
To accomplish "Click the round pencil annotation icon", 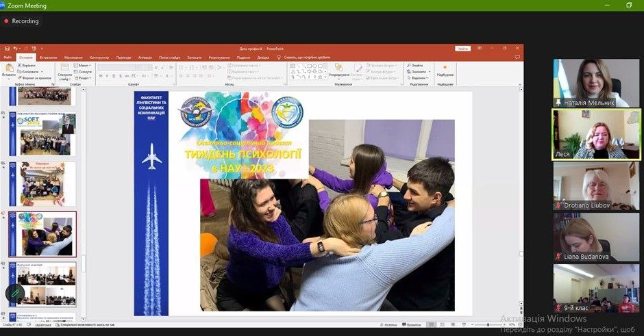I will [x=15, y=294].
